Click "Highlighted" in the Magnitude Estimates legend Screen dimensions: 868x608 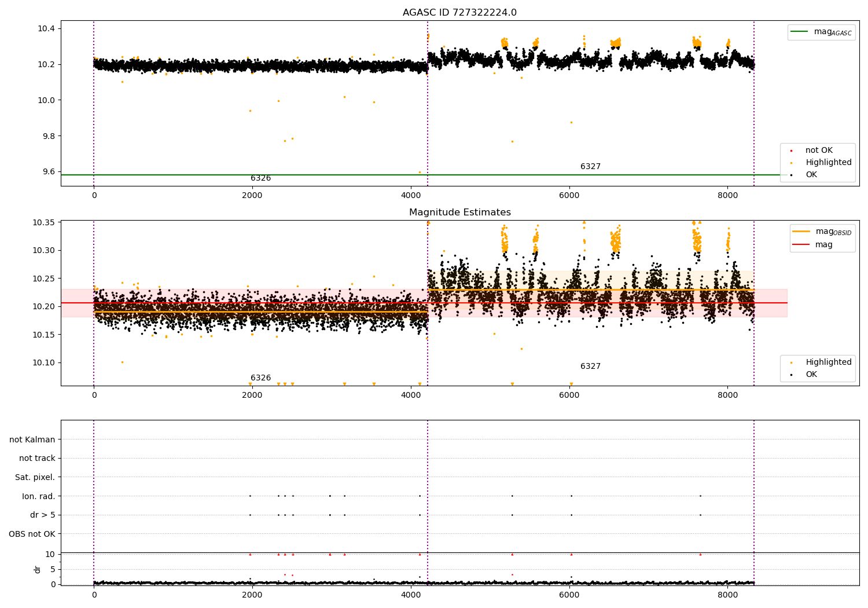[829, 362]
